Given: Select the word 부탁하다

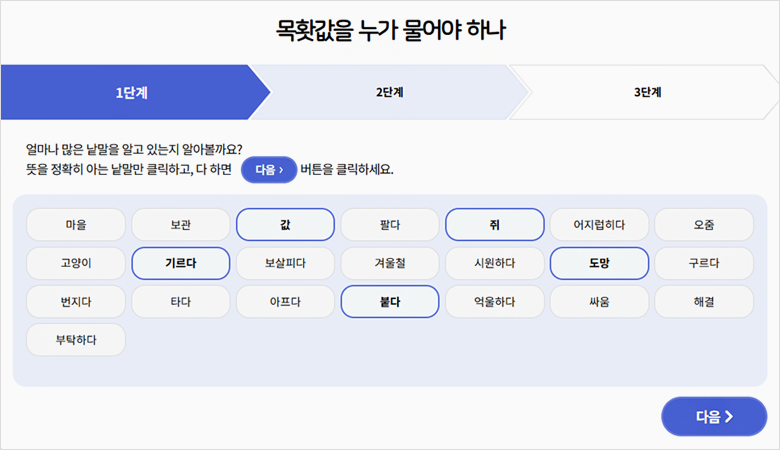Looking at the screenshot, I should tap(76, 340).
